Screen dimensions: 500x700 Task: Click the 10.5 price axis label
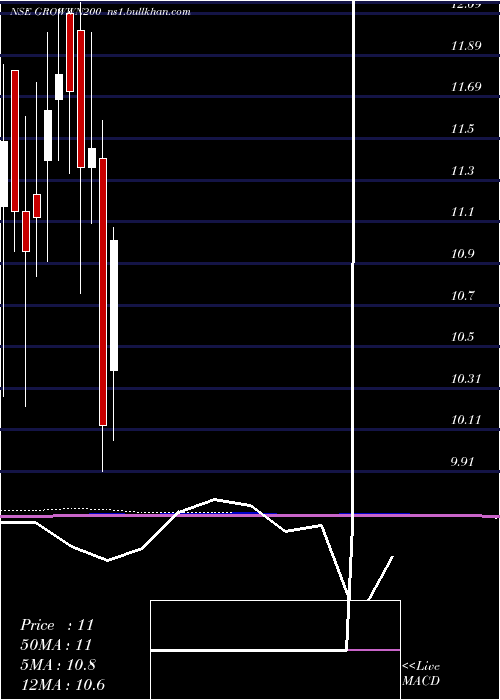tap(462, 337)
